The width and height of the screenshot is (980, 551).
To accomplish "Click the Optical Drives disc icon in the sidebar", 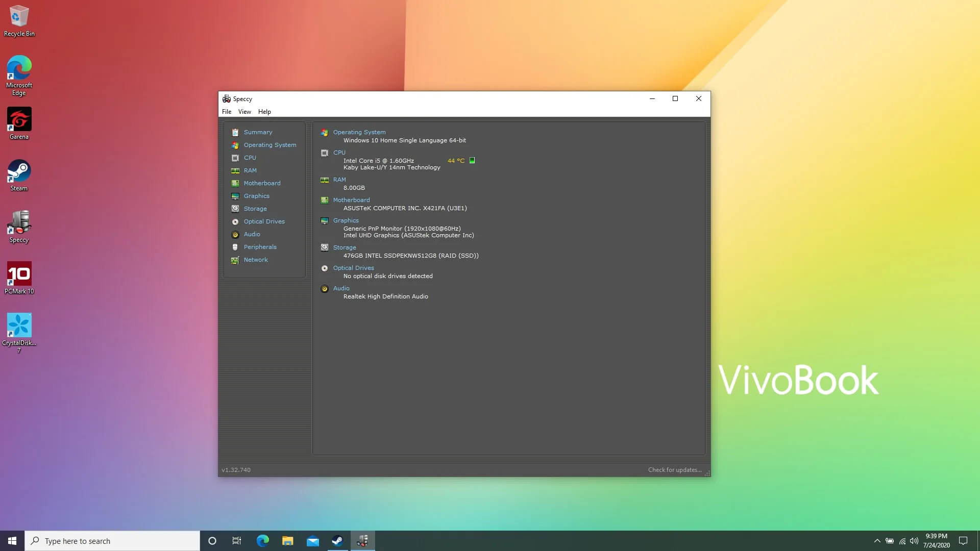I will [x=235, y=221].
